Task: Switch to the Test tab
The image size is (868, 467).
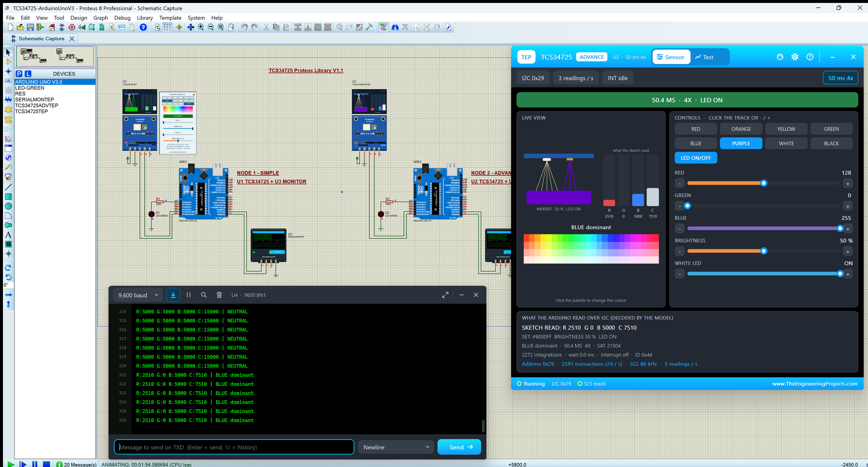Action: [705, 57]
